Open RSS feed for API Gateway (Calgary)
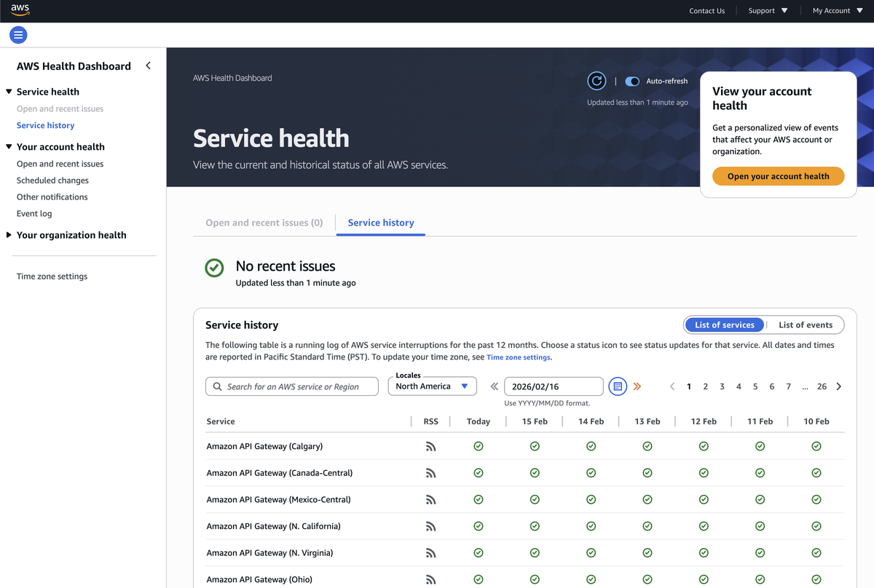The width and height of the screenshot is (874, 588). [x=431, y=446]
